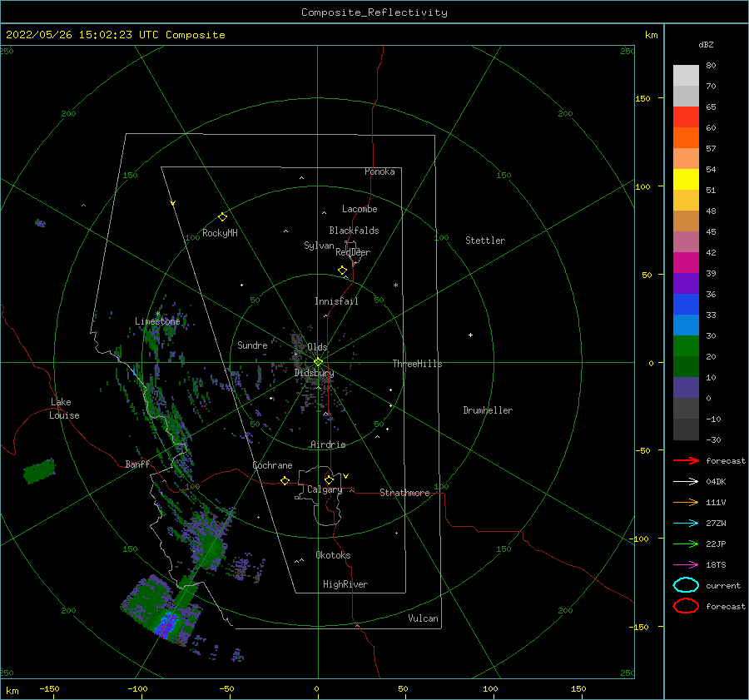Click the magenta 18TS arrow icon

point(686,565)
